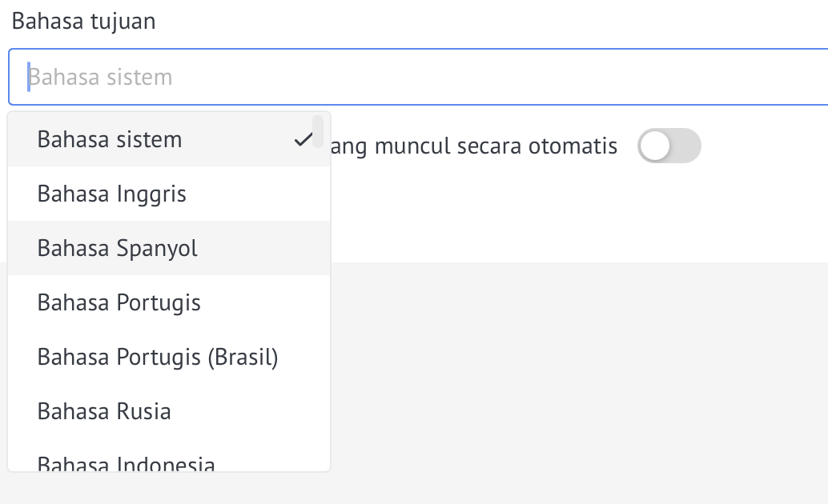Toggle the muncul secara otomatis switch
The width and height of the screenshot is (828, 504).
click(x=669, y=146)
